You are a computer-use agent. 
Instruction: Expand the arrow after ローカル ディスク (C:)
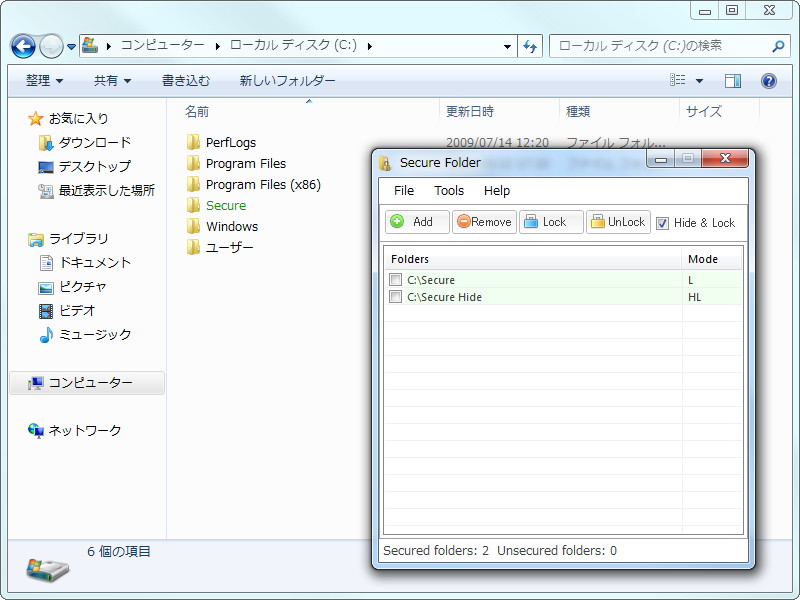(369, 46)
